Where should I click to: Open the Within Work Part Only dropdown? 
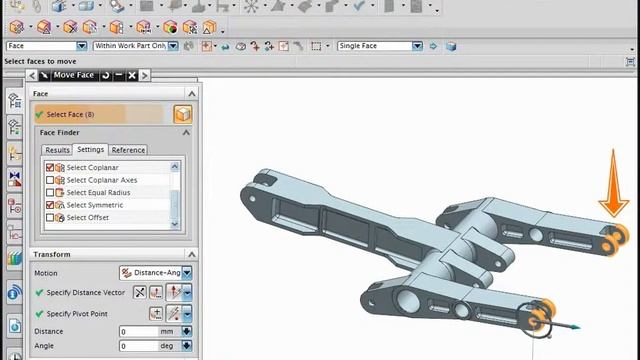coord(173,46)
